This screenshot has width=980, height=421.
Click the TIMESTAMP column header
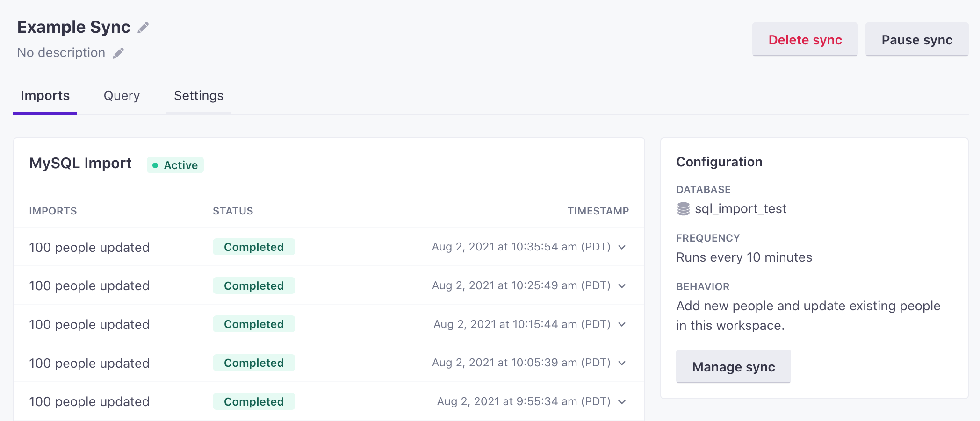598,211
